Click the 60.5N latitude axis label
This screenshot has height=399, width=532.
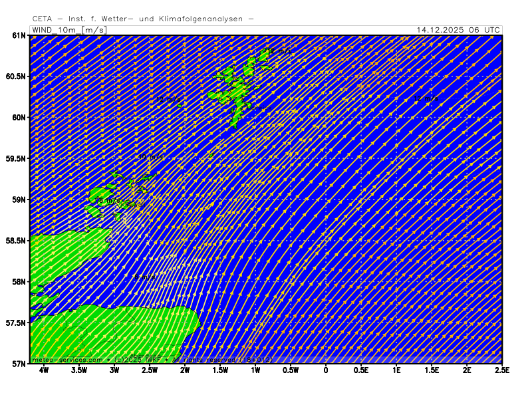pyautogui.click(x=15, y=76)
